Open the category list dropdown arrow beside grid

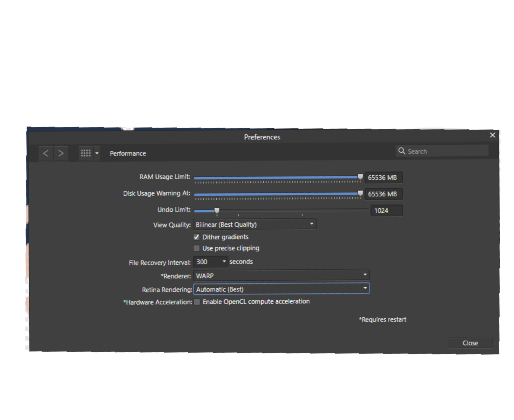[97, 153]
